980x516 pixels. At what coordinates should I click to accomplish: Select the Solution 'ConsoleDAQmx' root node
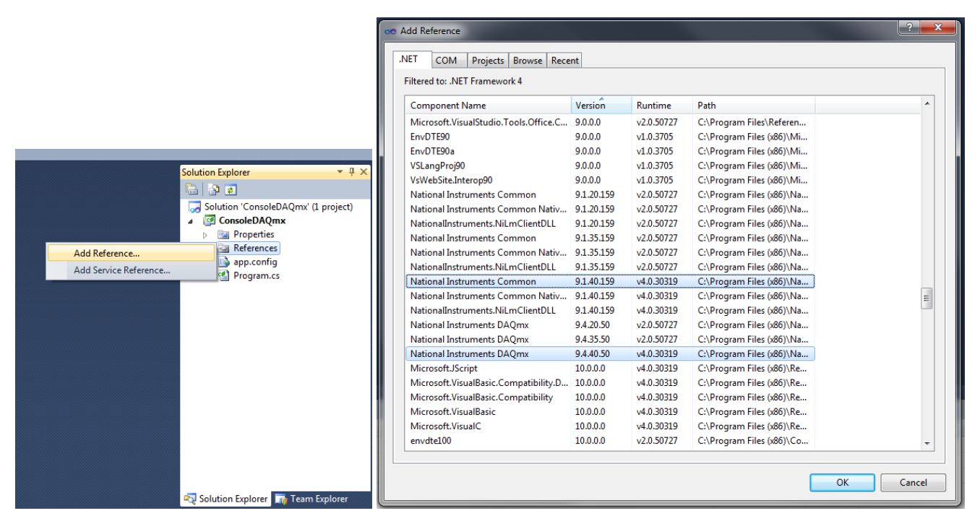coord(271,207)
